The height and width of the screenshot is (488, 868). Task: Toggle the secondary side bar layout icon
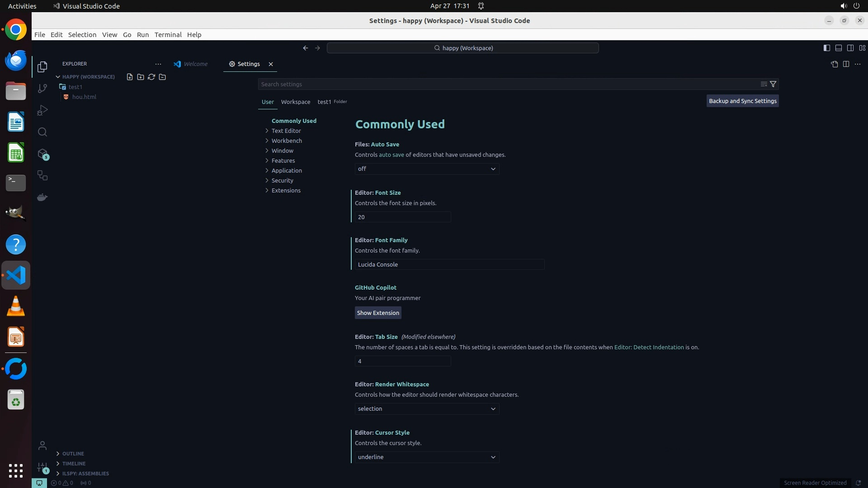tap(850, 48)
